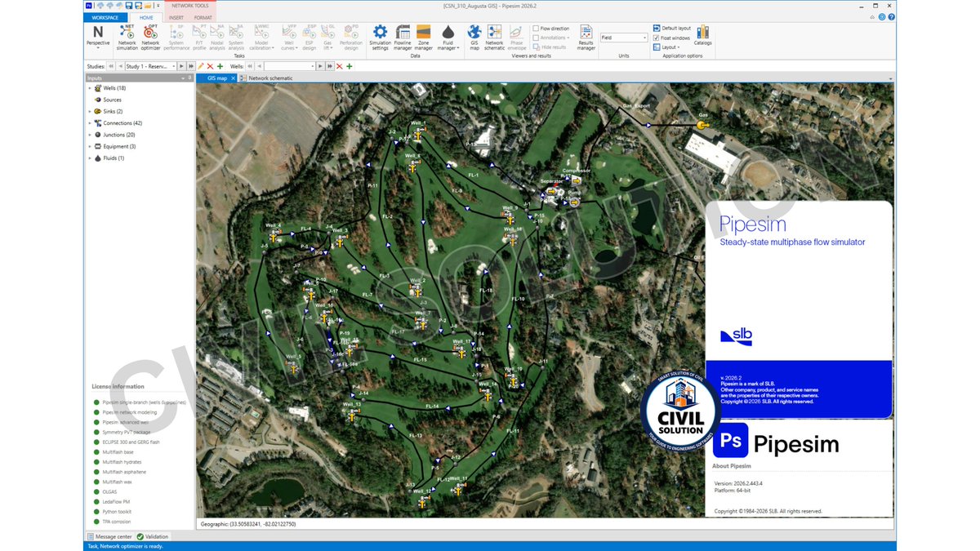
Task: Open the Flowline manager
Action: coord(403,36)
